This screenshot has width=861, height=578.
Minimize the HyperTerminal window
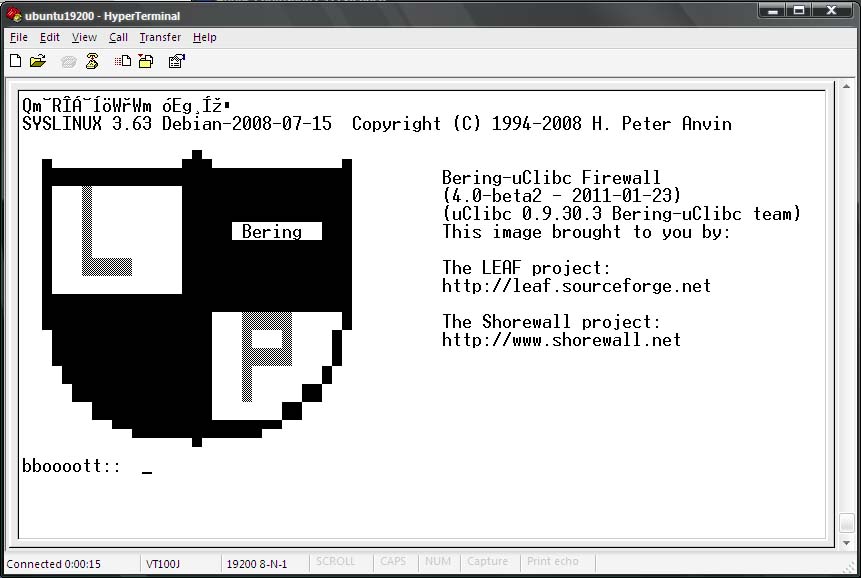click(x=773, y=10)
